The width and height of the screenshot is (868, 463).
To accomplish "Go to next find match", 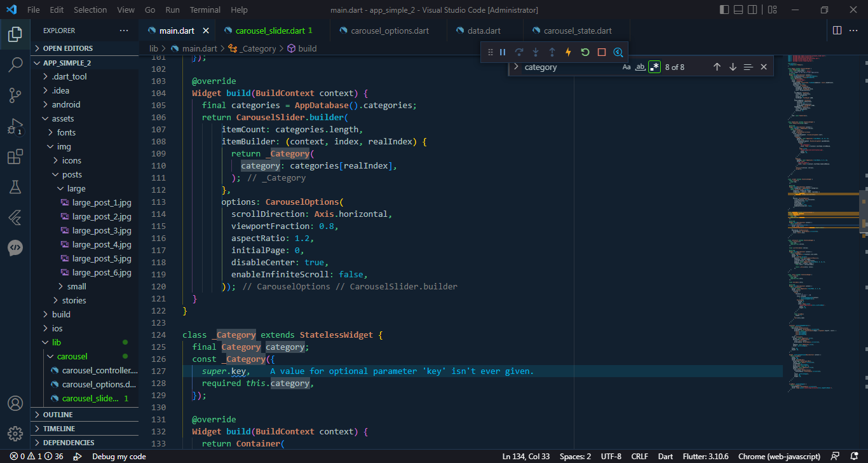I will click(733, 67).
